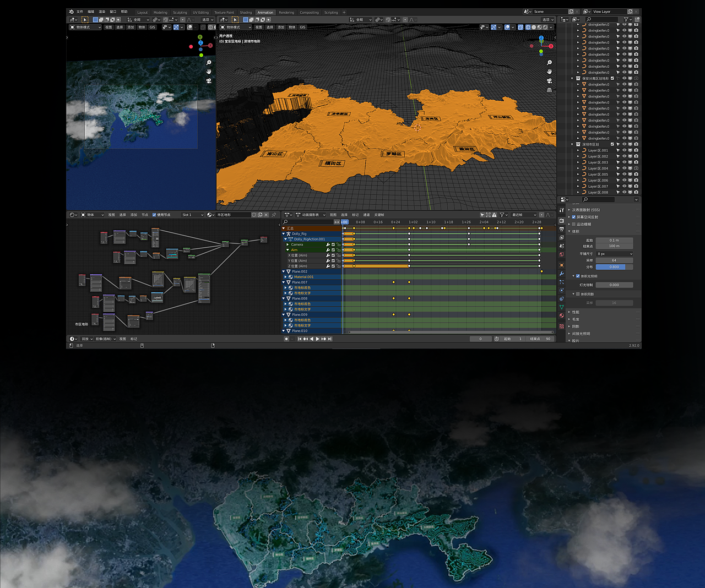Open Object Constraint properties icon
This screenshot has width=705, height=588.
click(562, 299)
